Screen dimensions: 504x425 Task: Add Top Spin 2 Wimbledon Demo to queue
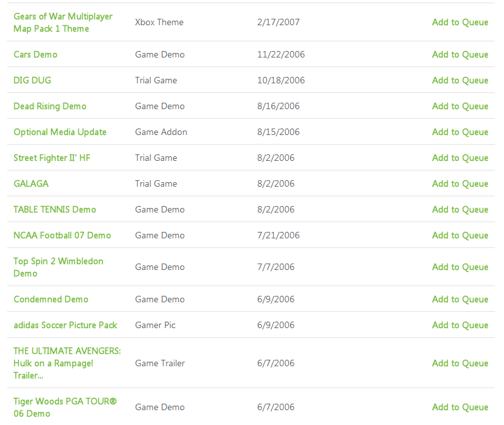pos(460,267)
